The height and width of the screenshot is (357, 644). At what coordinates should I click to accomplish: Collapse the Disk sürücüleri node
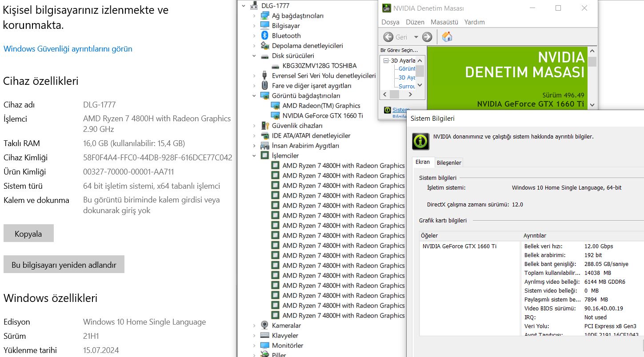click(x=254, y=56)
